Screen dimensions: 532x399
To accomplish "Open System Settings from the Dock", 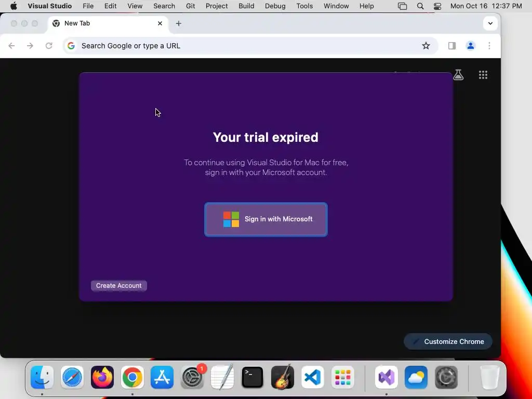I will 192,377.
